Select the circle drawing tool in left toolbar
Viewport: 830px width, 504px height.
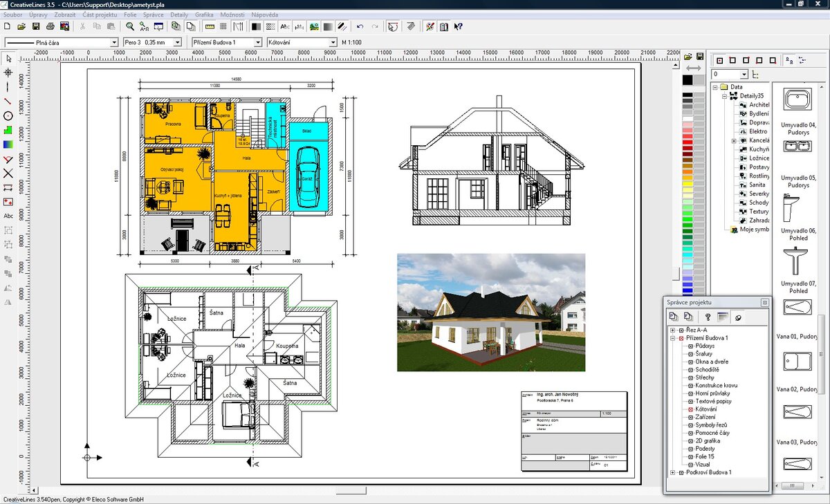[x=8, y=115]
